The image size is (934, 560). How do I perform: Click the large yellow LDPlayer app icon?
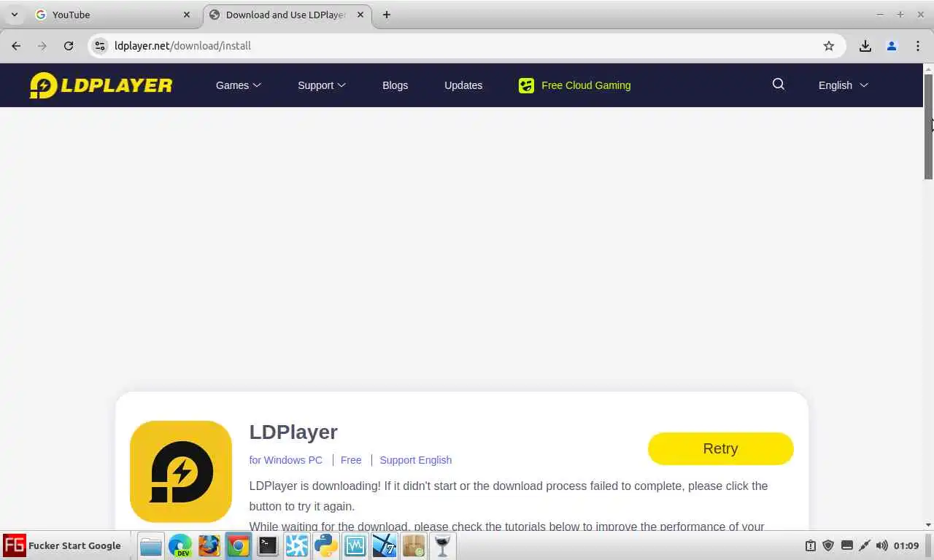pyautogui.click(x=181, y=472)
